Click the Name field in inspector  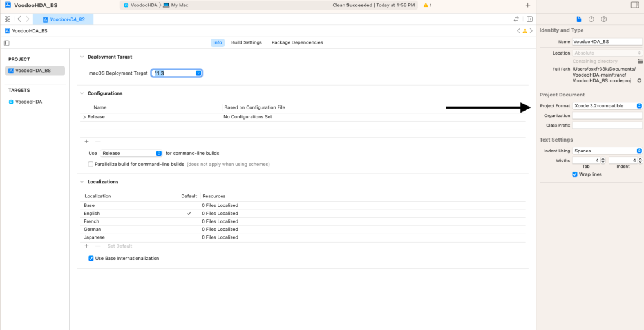click(607, 41)
